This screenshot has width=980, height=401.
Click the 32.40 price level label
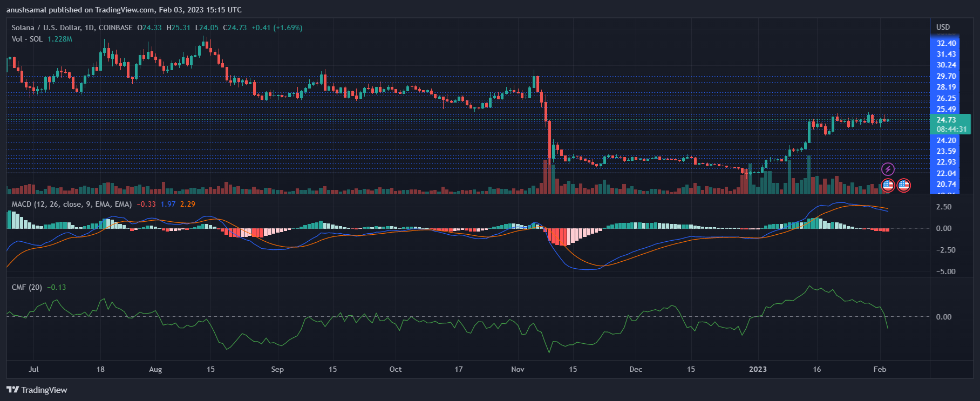946,43
